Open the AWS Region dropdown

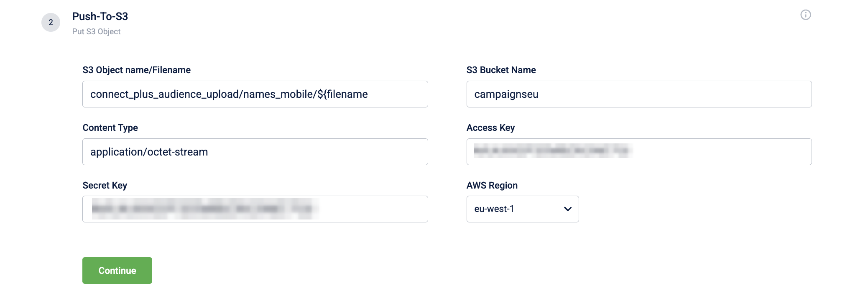click(522, 209)
